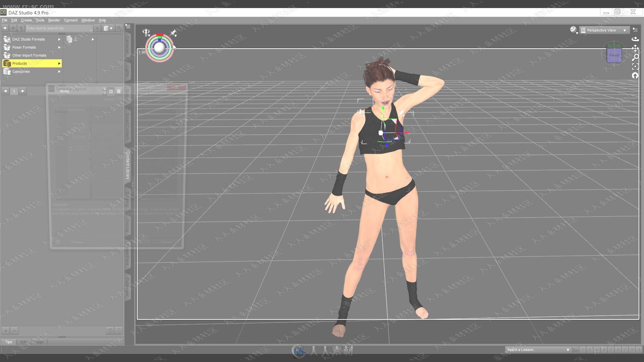Select Poser Formats in the tree
The height and width of the screenshot is (362, 644).
tap(24, 47)
